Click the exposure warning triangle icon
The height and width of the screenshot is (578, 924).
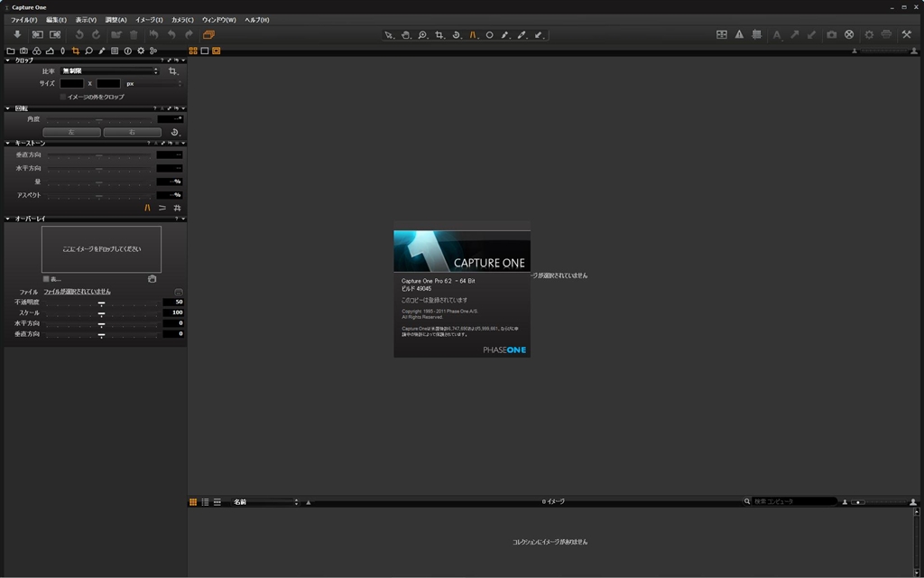point(739,35)
